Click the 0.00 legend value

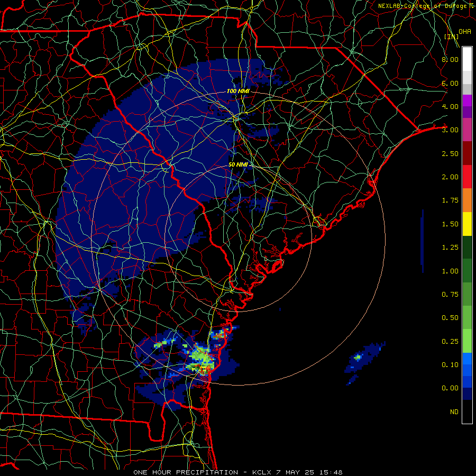tap(450, 388)
